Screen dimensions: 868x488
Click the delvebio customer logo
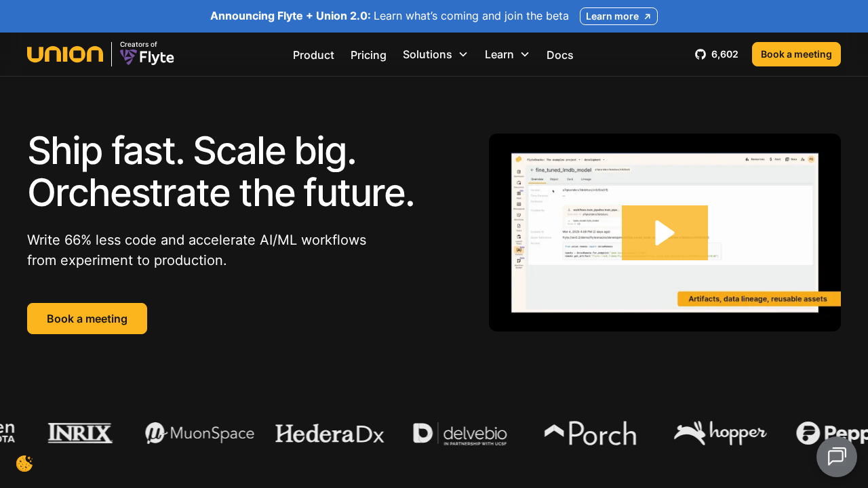460,434
